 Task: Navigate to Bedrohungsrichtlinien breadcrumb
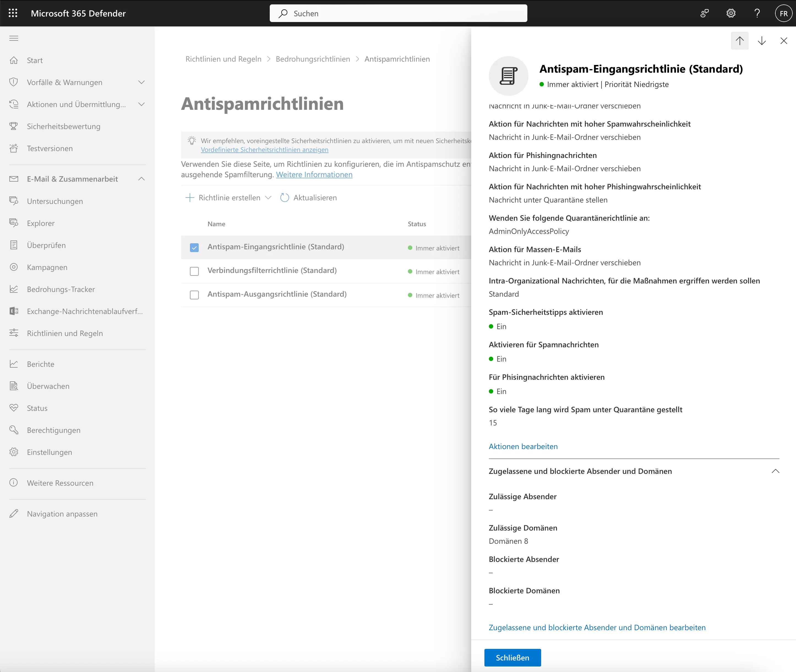tap(313, 59)
